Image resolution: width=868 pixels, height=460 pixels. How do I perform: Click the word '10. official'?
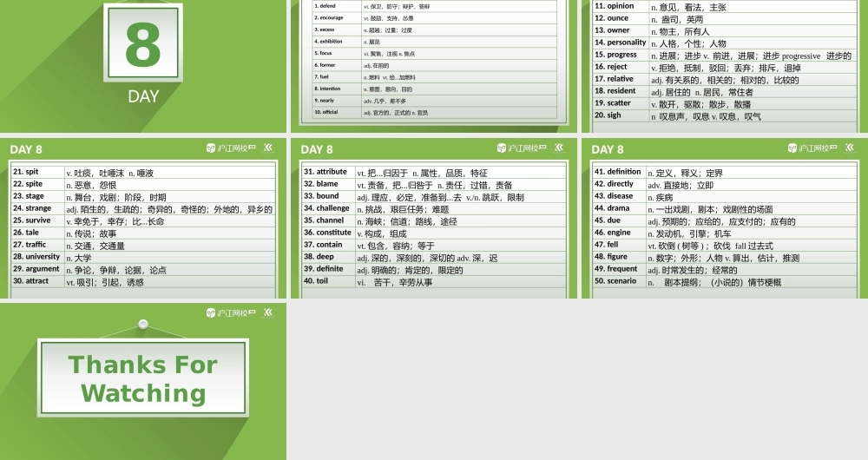pos(326,112)
